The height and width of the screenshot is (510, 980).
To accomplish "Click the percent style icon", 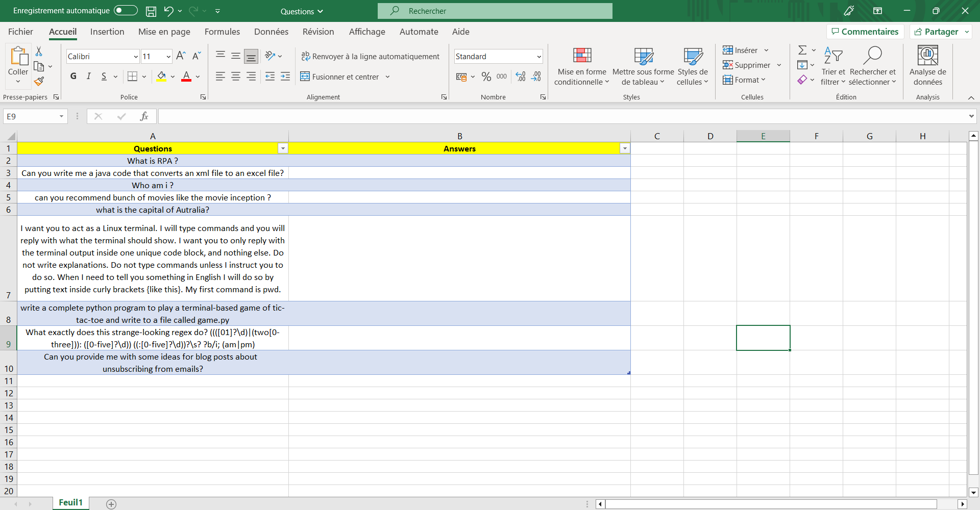I will 486,76.
